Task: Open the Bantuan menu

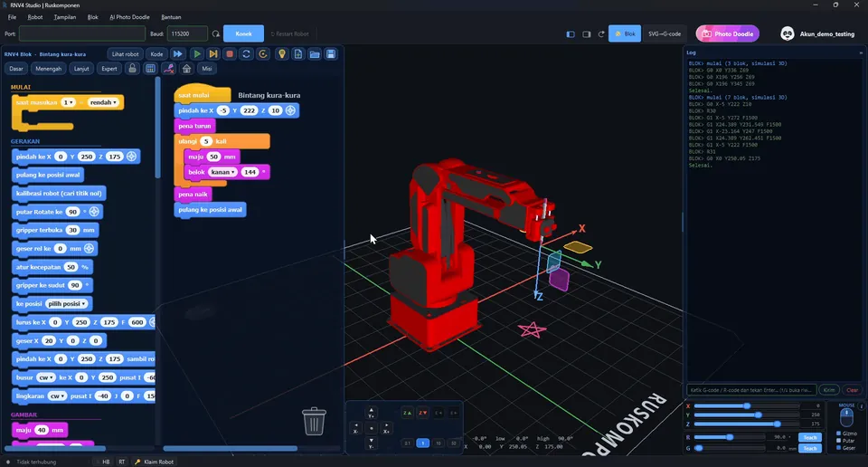Action: point(171,17)
